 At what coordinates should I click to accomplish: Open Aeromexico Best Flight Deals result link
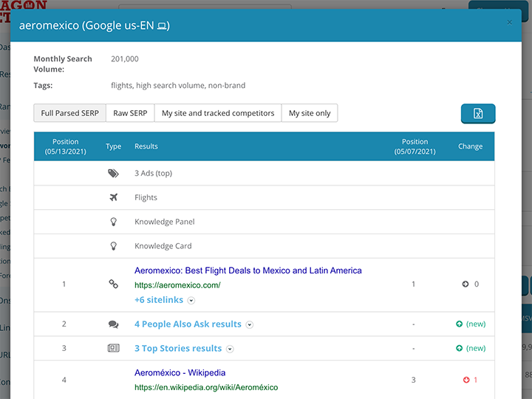tap(248, 270)
